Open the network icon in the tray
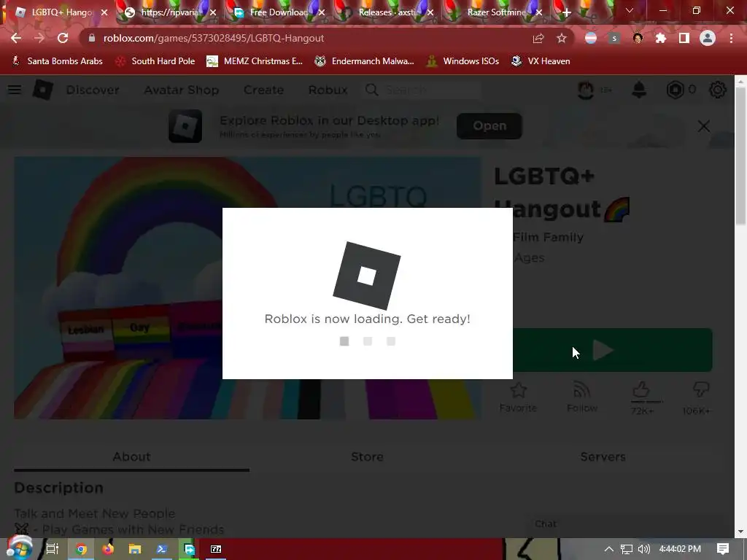 click(x=627, y=549)
